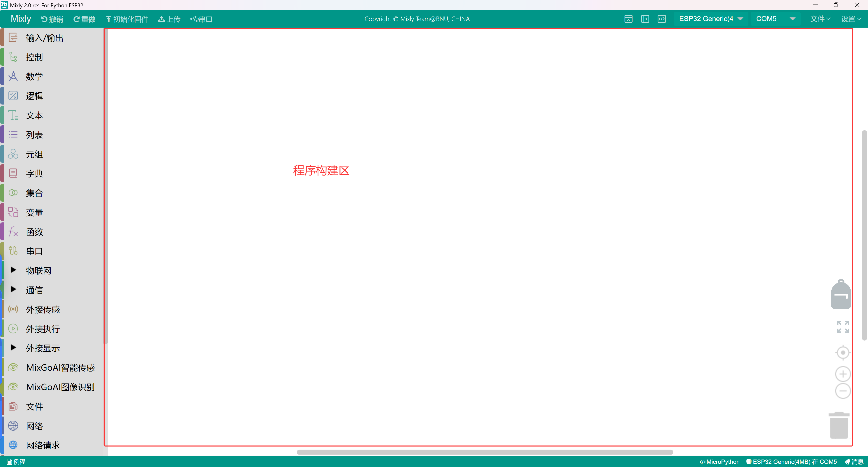Open the 例程 examples in the status bar
868x467 pixels.
16,462
